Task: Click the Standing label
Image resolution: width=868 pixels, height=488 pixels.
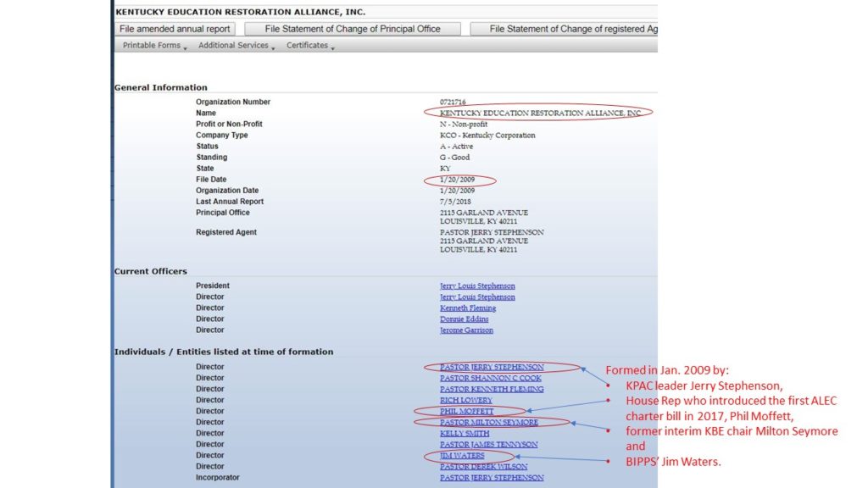Action: 211,157
